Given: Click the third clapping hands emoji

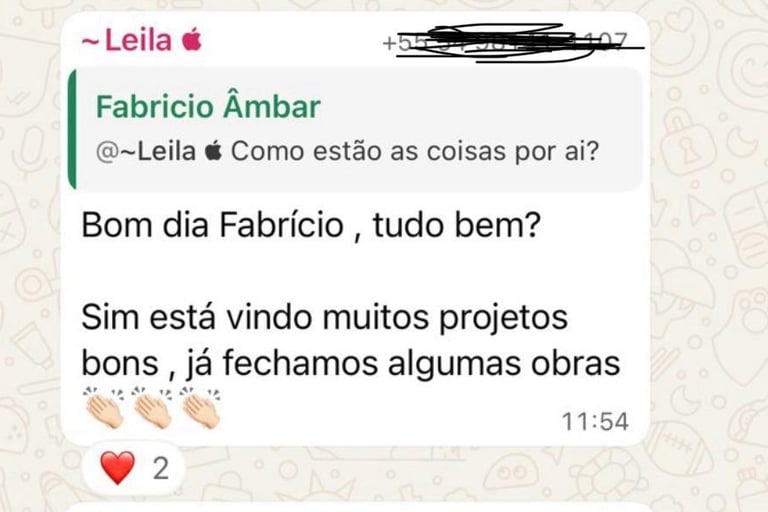Looking at the screenshot, I should click(200, 408).
